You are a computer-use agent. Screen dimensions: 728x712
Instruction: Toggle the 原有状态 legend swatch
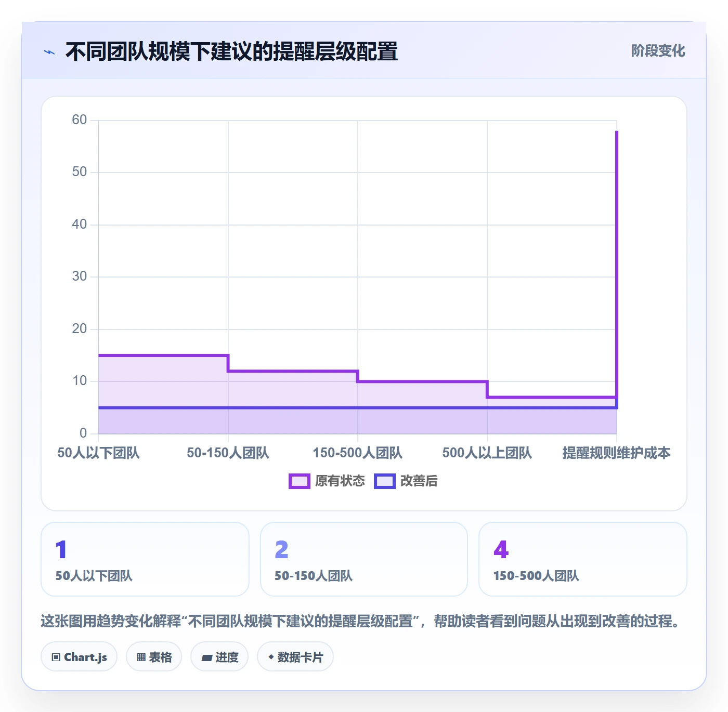(x=300, y=481)
